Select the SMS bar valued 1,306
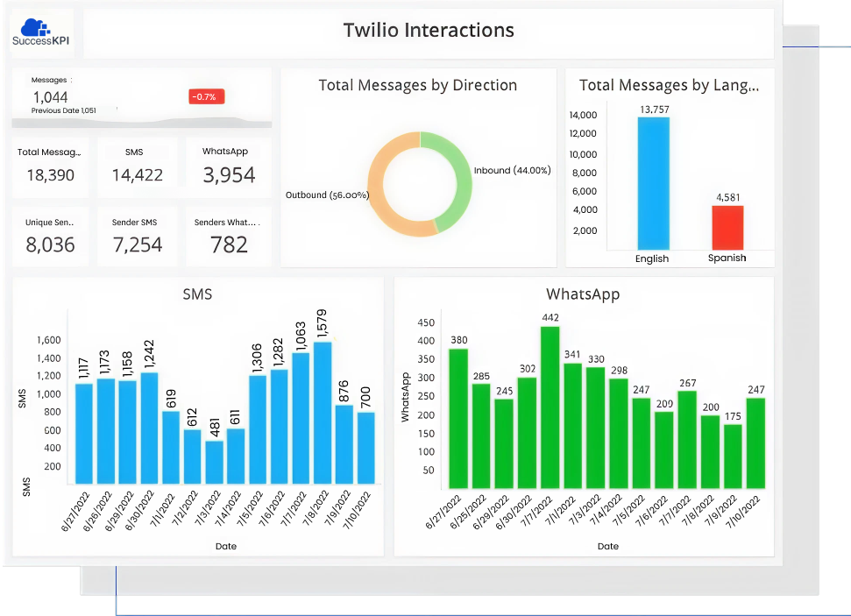 pos(258,429)
